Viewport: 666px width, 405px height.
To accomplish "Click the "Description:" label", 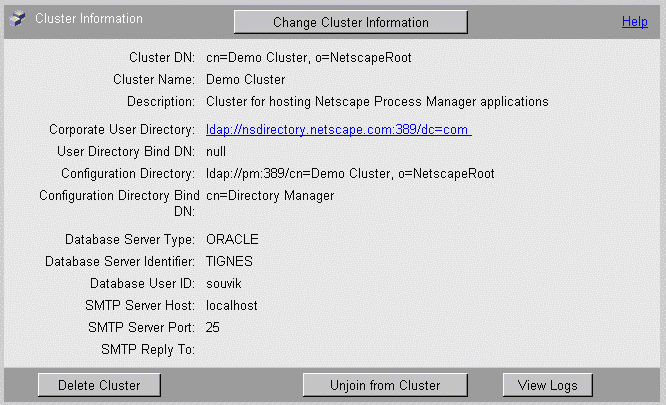I will pos(161,101).
